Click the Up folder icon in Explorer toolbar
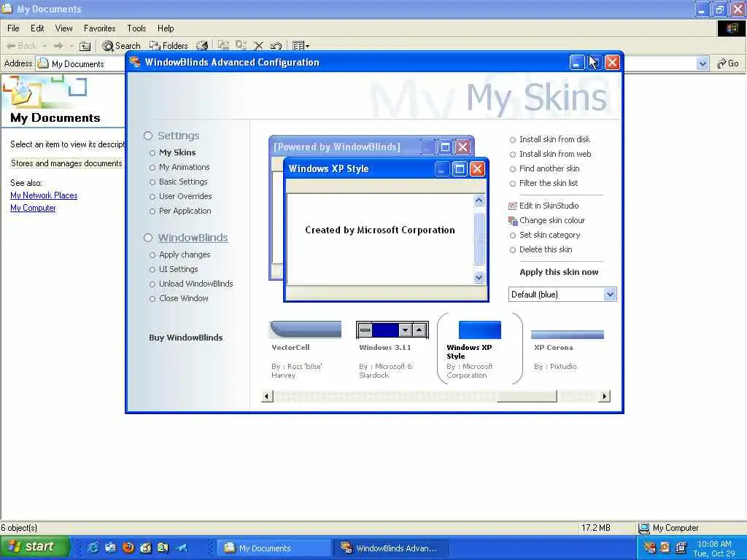This screenshot has height=560, width=747. [85, 46]
